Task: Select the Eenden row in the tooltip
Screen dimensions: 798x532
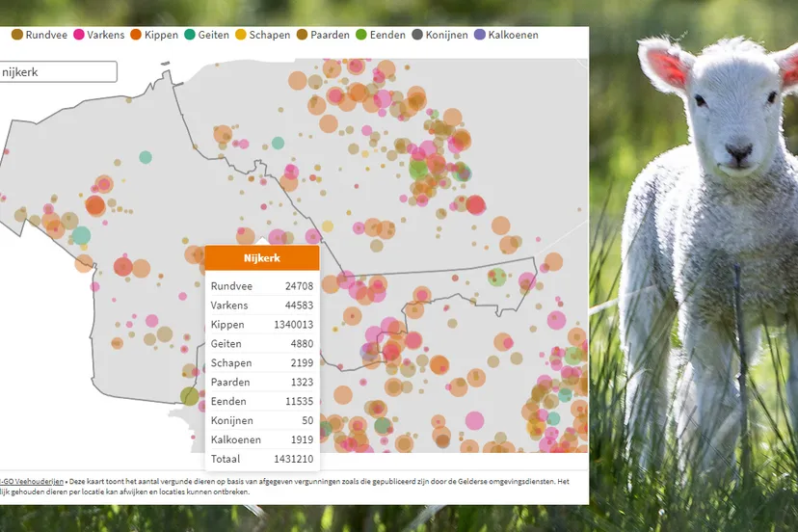Action: pos(262,402)
